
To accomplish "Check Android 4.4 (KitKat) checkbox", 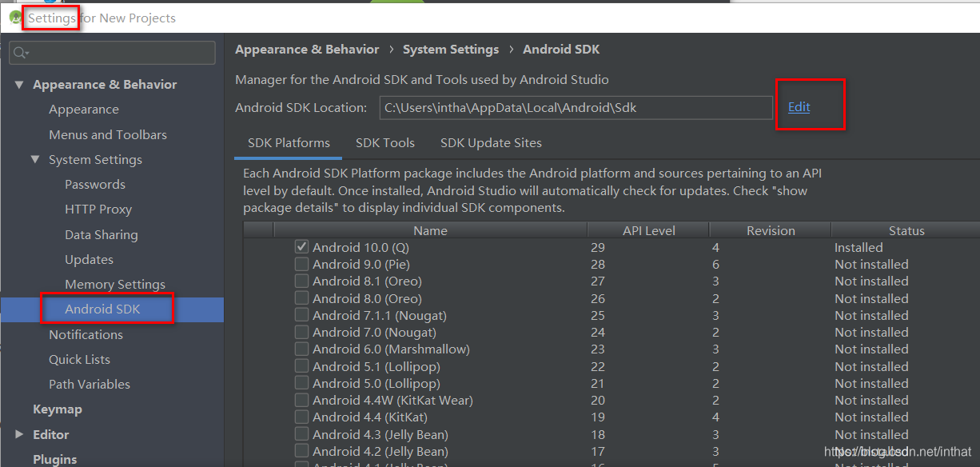I will tap(301, 417).
